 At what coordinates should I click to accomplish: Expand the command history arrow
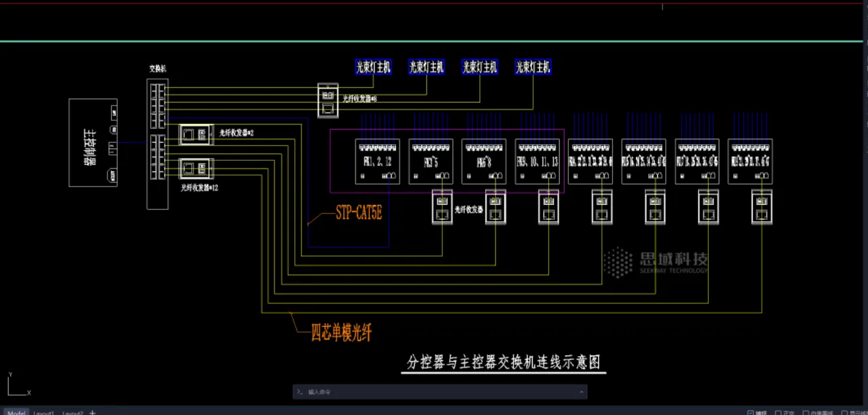[581, 392]
